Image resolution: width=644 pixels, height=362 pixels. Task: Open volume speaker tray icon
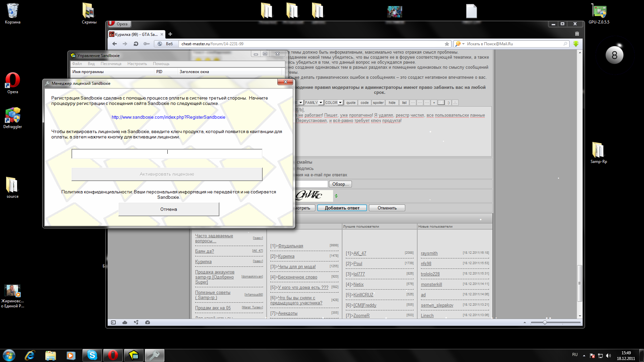[x=608, y=356]
